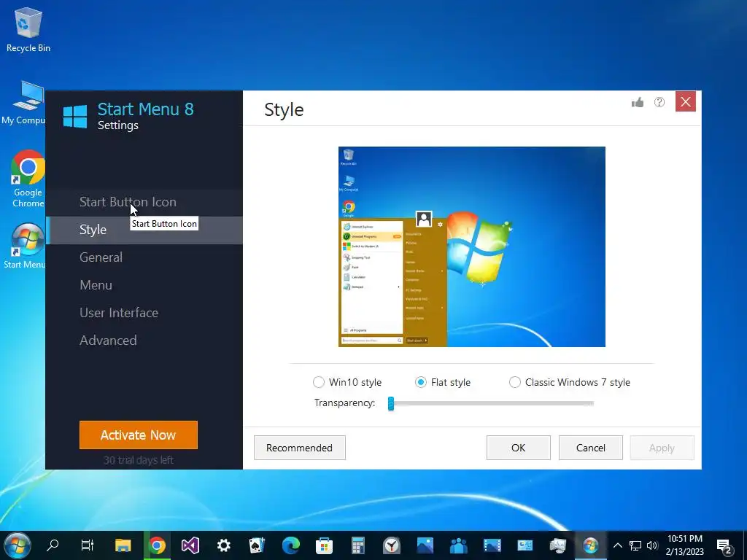Open the video editor filmstrip taskbar icon
This screenshot has width=747, height=560.
pyautogui.click(x=492, y=545)
